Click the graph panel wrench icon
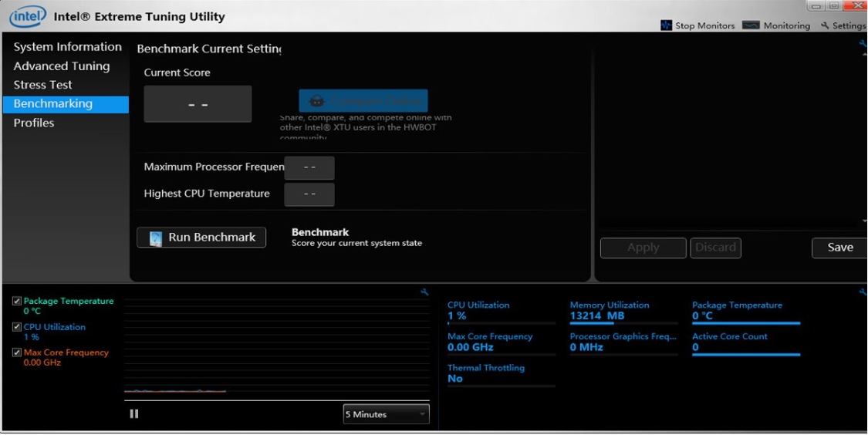Screen dimensions: 868x435 point(424,292)
